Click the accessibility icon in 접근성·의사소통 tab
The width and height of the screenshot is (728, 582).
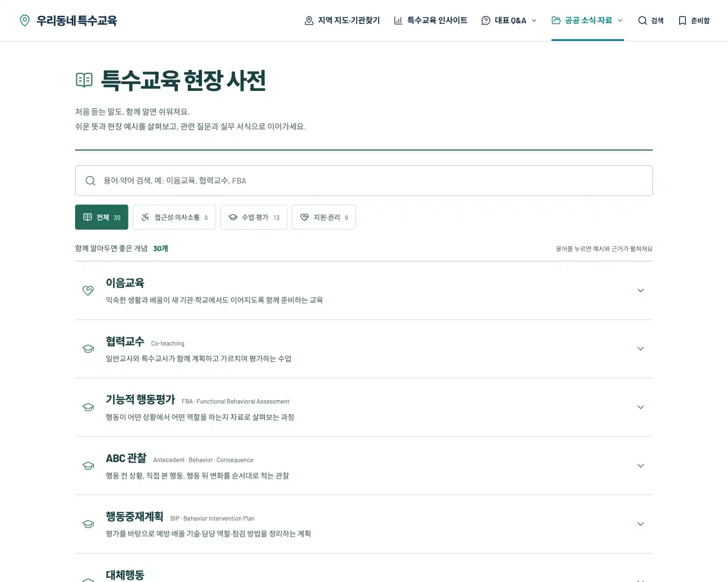145,217
